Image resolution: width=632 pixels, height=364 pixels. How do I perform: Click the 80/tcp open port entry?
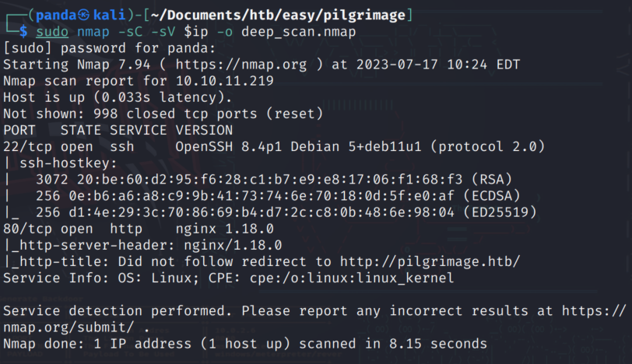48,229
